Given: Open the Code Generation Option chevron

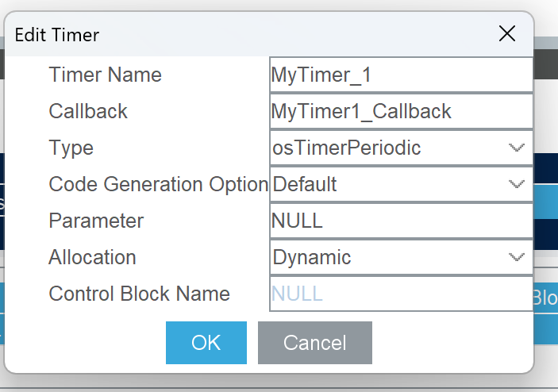Looking at the screenshot, I should (x=517, y=184).
